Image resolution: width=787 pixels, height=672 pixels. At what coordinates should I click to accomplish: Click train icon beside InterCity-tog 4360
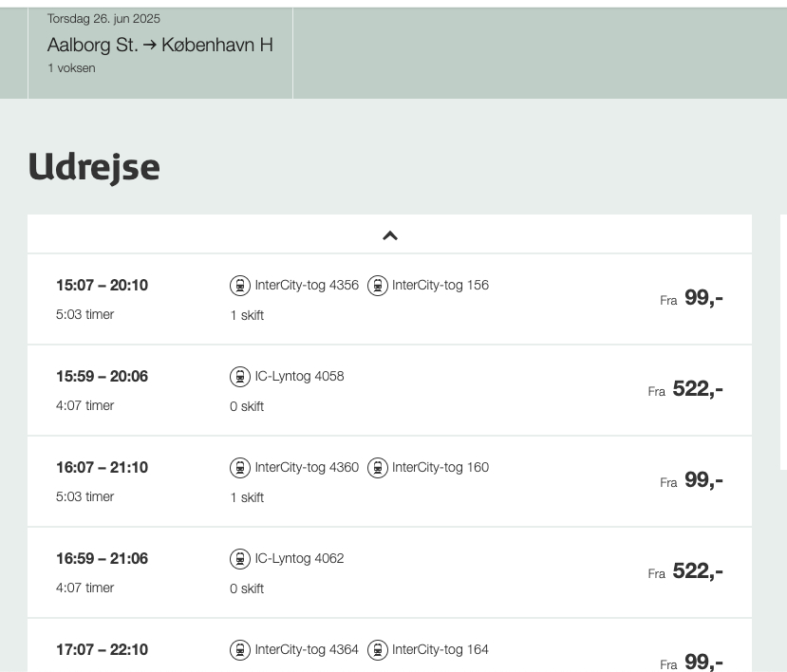pos(240,467)
